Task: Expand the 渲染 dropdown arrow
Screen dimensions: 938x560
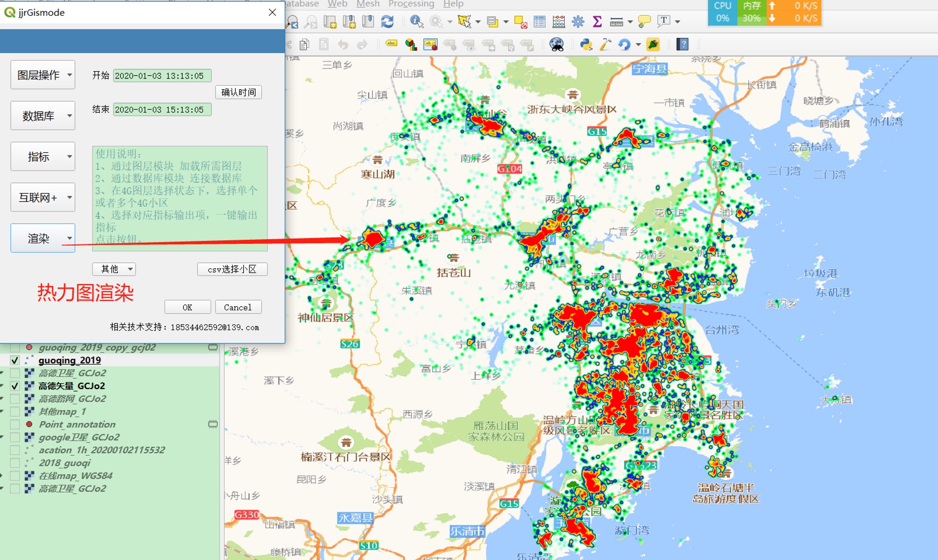Action: point(69,238)
